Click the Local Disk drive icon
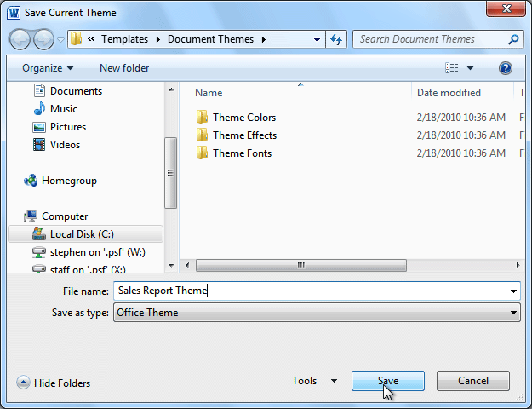532x409 pixels. point(39,233)
